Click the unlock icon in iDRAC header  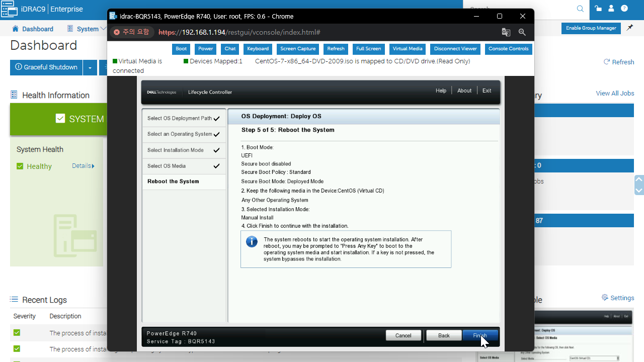[598, 9]
